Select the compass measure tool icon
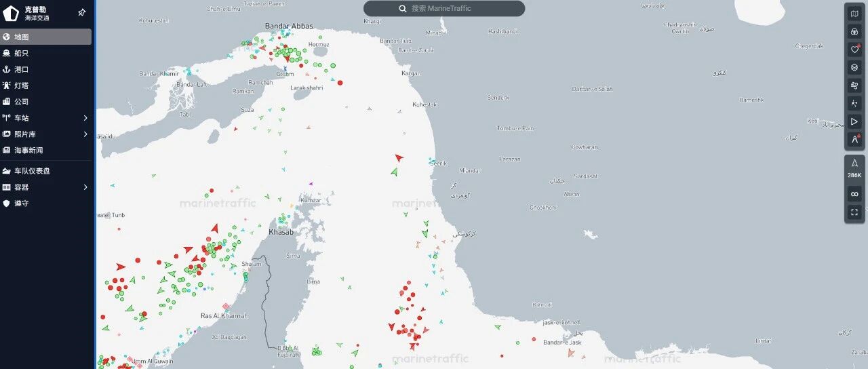Image resolution: width=868 pixels, height=369 pixels. [854, 139]
